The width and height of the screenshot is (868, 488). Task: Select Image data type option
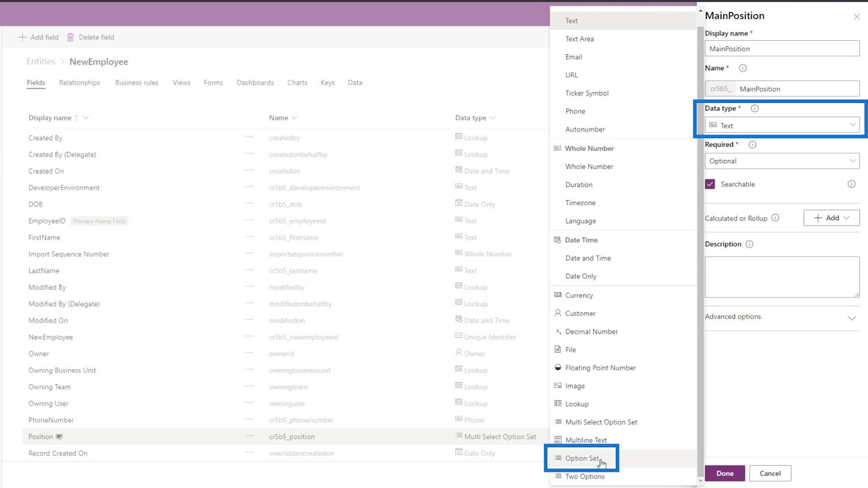[623, 386]
